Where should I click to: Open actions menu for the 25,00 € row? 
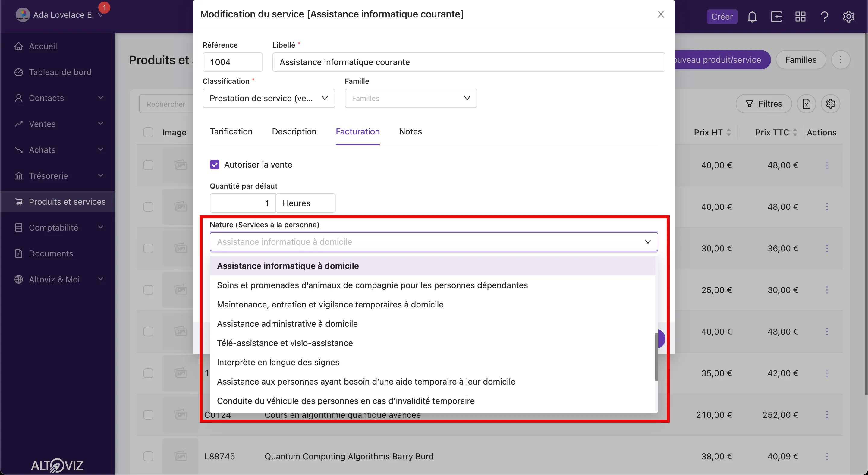[827, 290]
